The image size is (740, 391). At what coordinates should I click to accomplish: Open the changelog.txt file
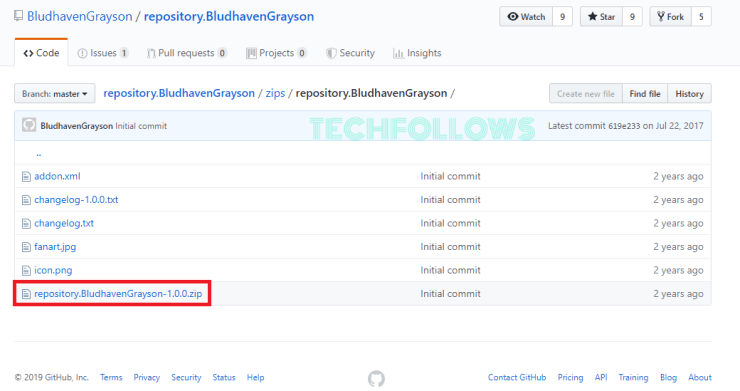coord(64,223)
